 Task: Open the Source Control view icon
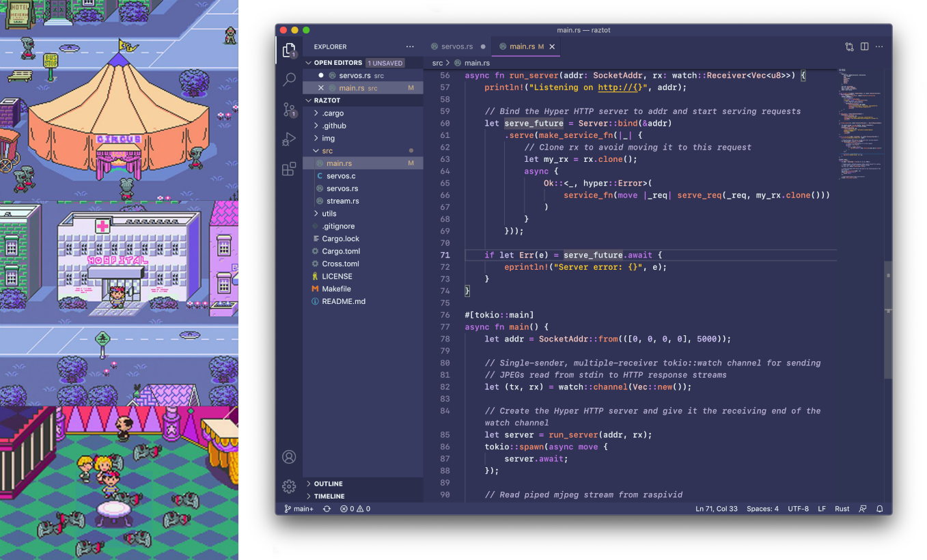click(289, 109)
